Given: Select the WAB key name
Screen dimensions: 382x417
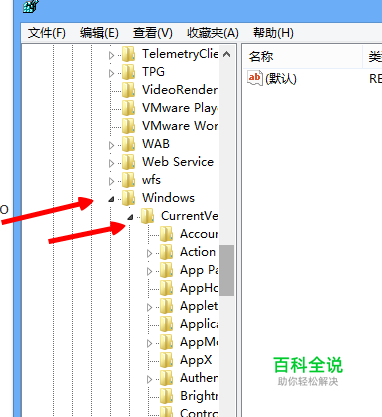Looking at the screenshot, I should coord(156,144).
